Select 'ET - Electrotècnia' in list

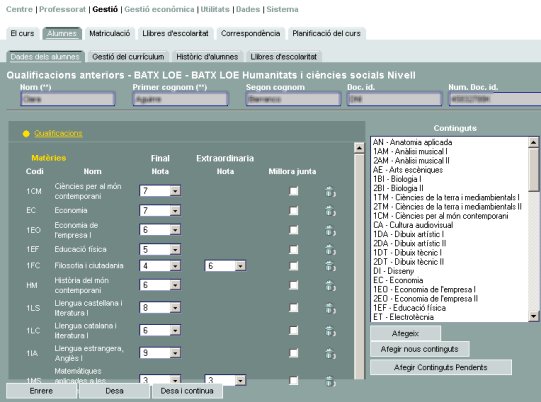403,317
